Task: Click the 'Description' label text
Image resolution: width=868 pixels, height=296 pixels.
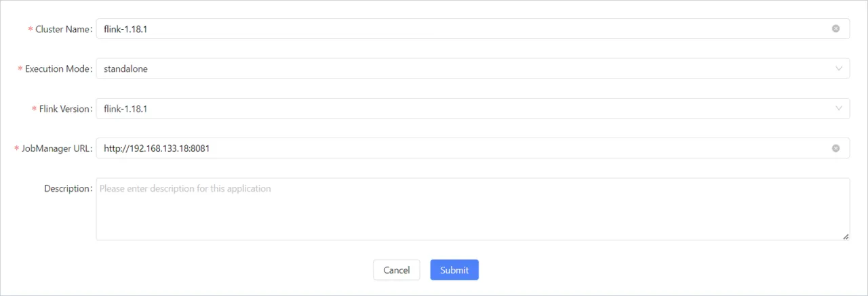Action: click(66, 188)
